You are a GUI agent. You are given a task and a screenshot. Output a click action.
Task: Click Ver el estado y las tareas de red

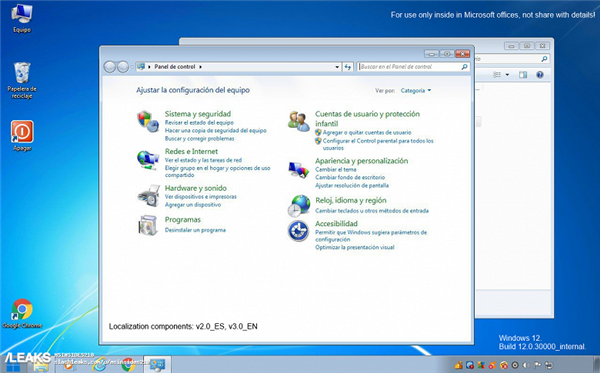(x=203, y=160)
